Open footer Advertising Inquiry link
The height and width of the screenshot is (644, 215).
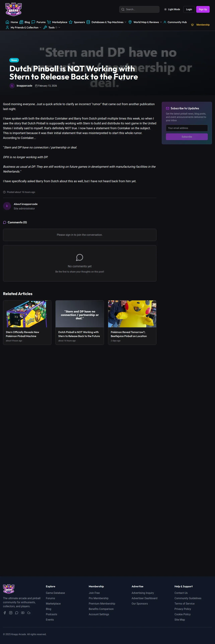pyautogui.click(x=143, y=593)
